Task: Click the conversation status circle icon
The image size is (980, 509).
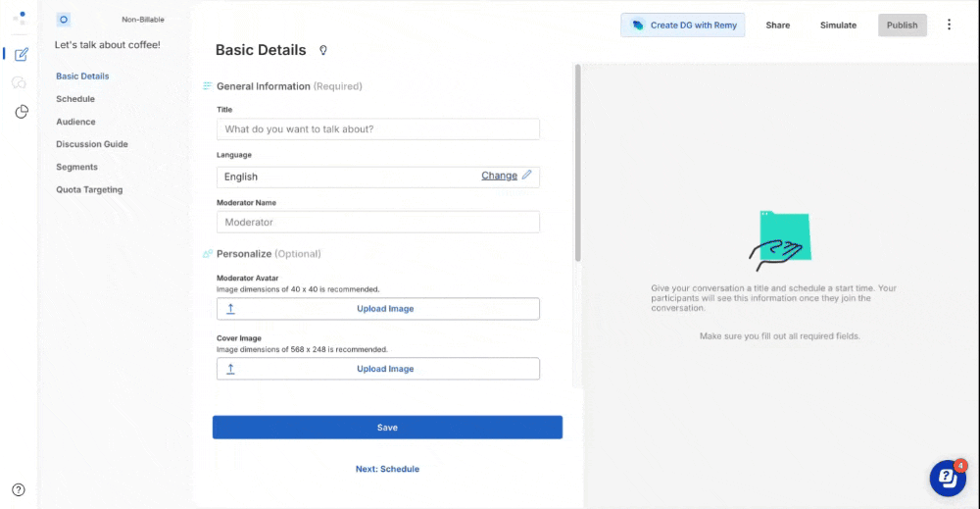Action: 63,20
